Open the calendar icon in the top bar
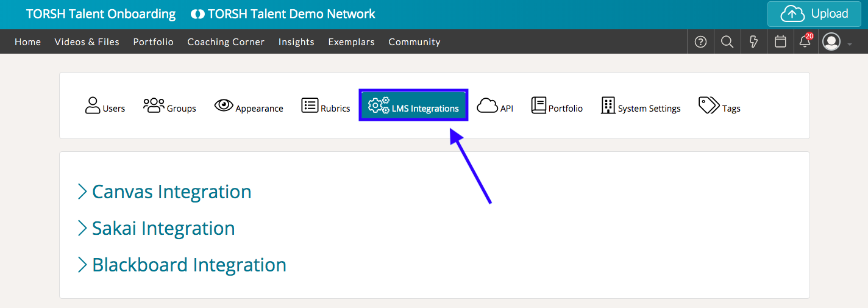 tap(780, 42)
